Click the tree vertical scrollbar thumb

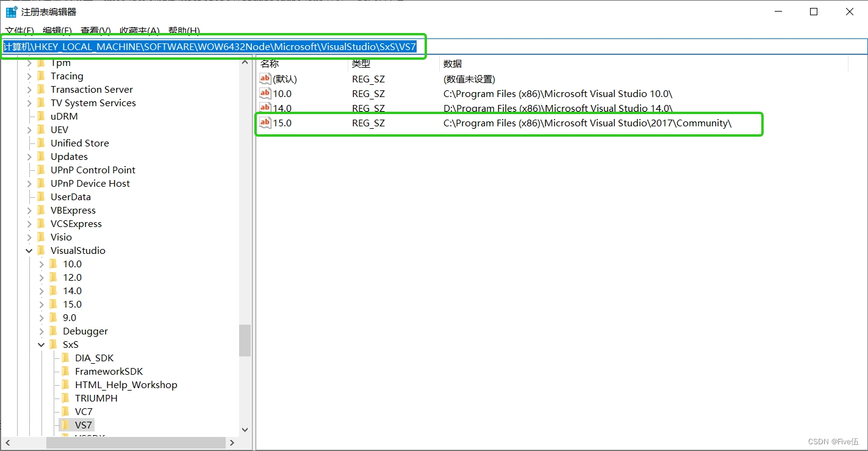pos(245,340)
